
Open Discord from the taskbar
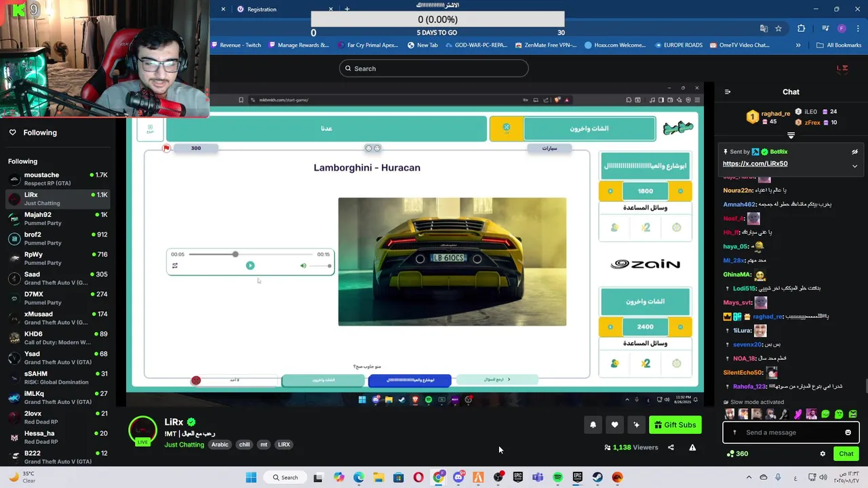coord(458,477)
